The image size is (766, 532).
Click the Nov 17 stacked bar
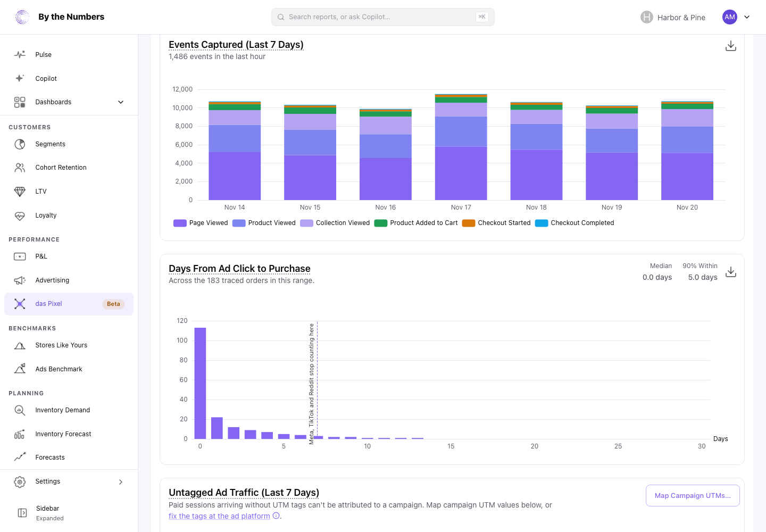(x=461, y=147)
